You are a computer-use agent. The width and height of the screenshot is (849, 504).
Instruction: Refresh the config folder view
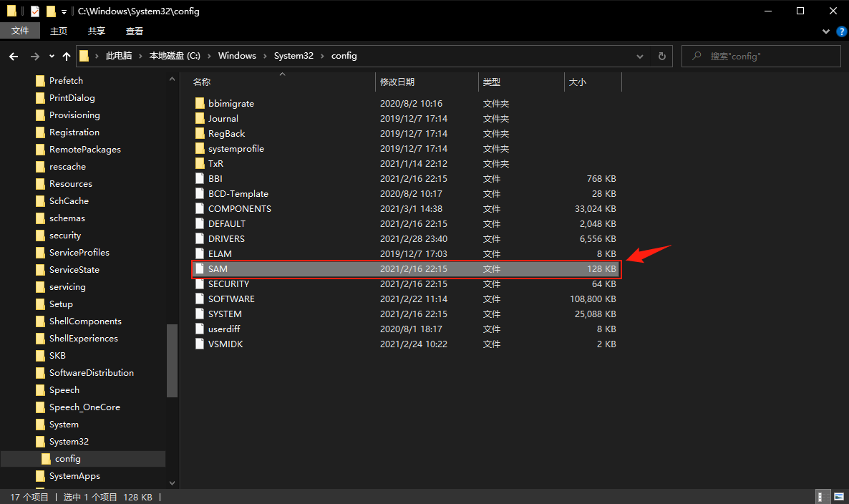[x=661, y=57]
